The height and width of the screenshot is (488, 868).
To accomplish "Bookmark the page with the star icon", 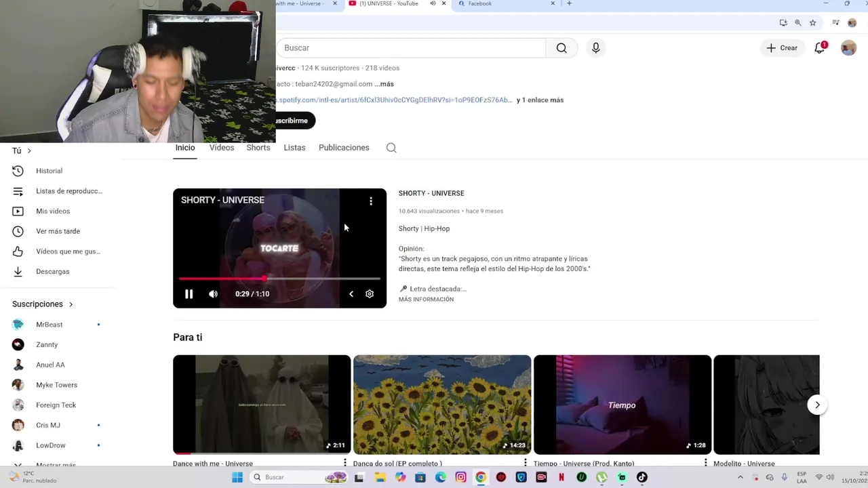I will tap(812, 22).
